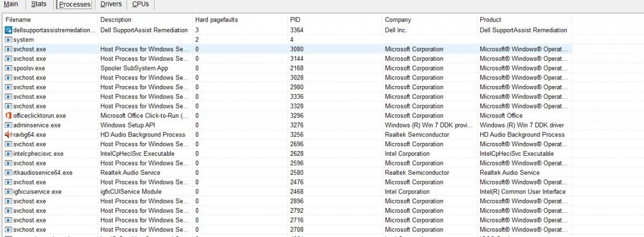This screenshot has width=644, height=237.
Task: Click the svchost icon in PID 2896 row
Action: (8, 201)
